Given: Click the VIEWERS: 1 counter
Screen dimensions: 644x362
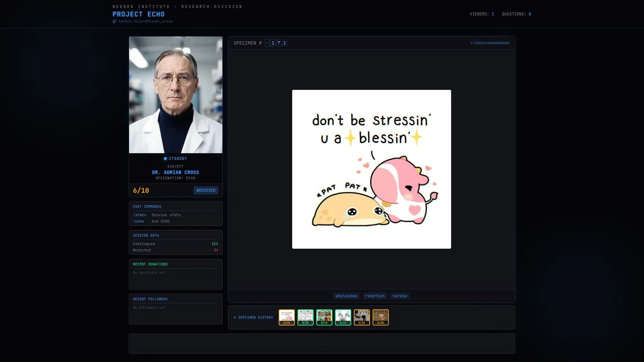Looking at the screenshot, I should [482, 14].
